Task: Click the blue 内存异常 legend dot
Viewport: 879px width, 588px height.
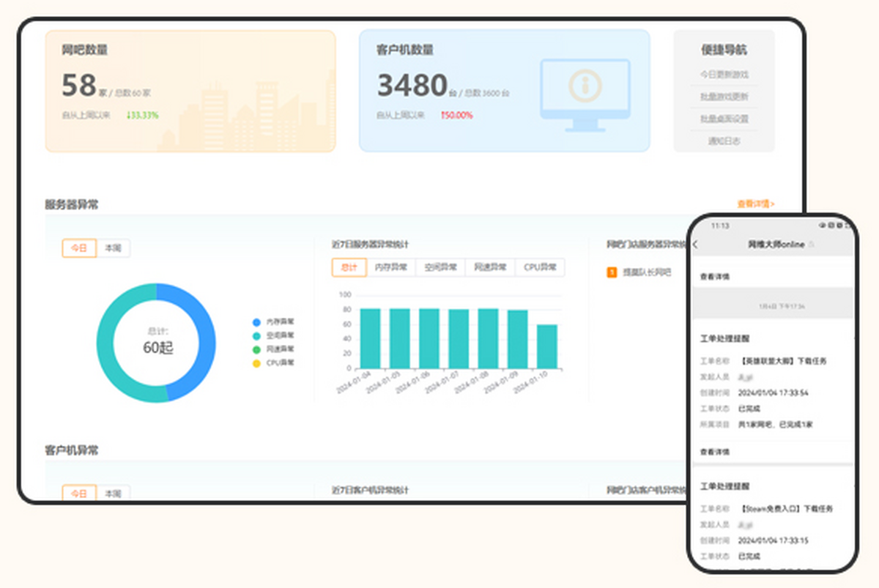Action: coord(256,321)
